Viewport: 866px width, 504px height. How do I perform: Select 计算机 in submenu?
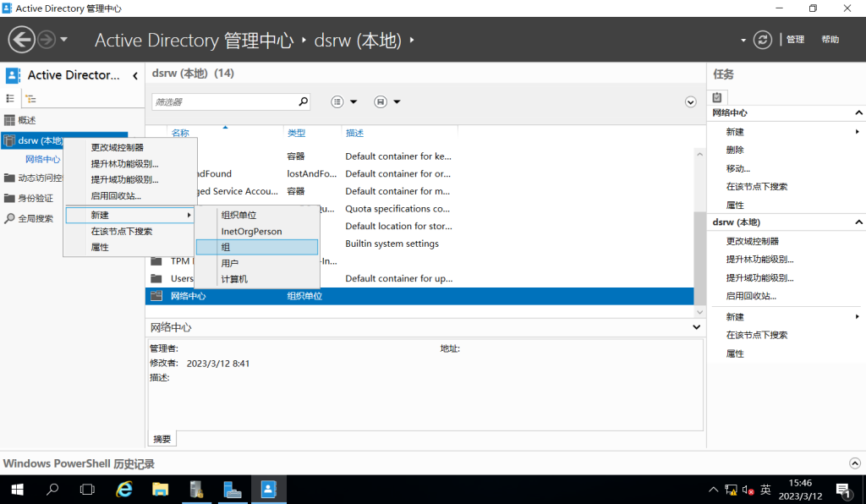(x=234, y=279)
